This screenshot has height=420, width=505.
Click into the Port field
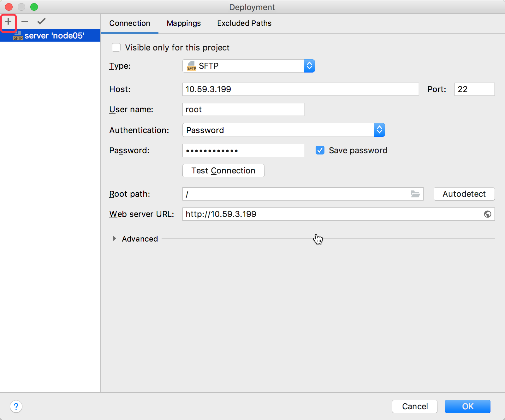click(474, 89)
